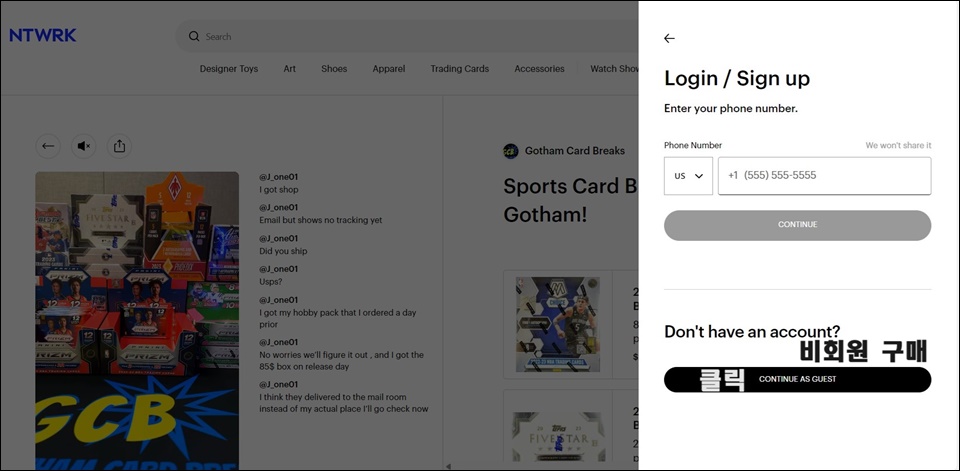Screen dimensions: 960x471
Task: Open the Trading Cards category
Action: 459,69
